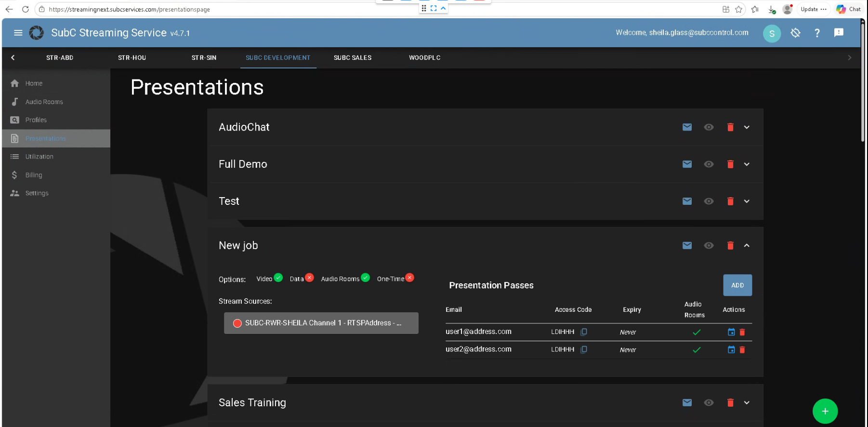
Task: Open the help question mark icon
Action: point(817,33)
